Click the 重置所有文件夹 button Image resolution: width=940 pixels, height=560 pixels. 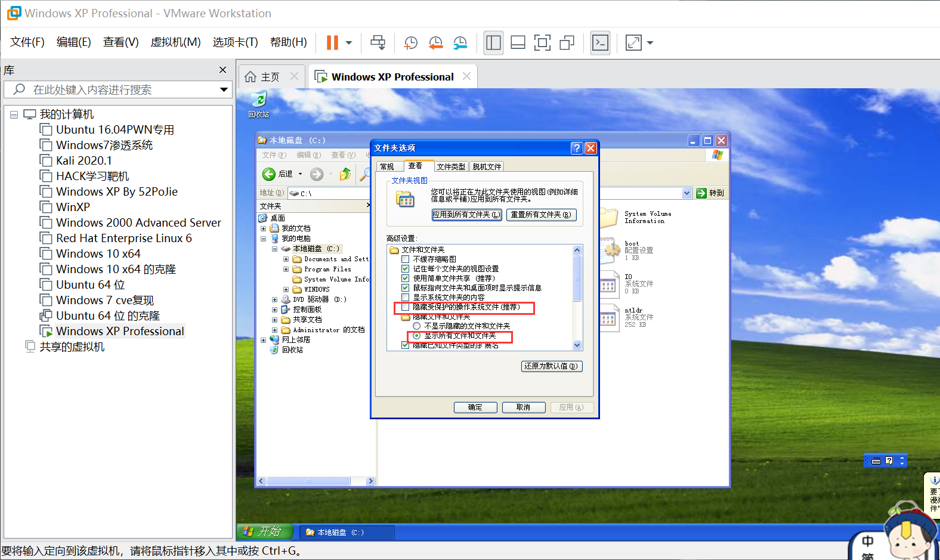[541, 215]
